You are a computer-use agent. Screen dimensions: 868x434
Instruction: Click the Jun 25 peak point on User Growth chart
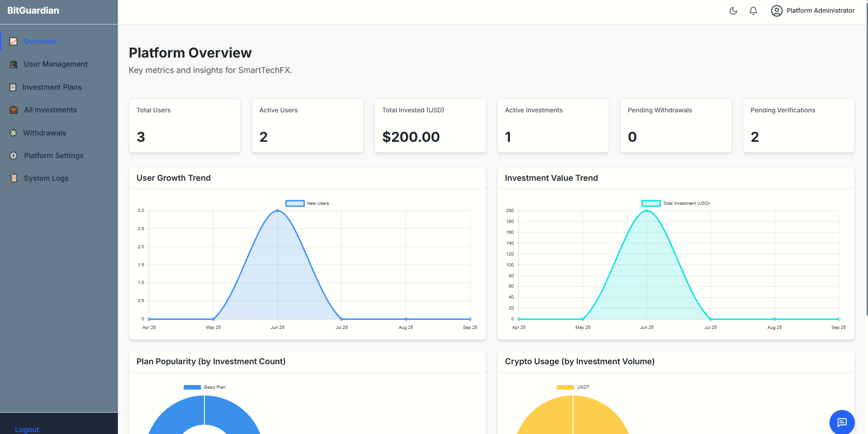pyautogui.click(x=277, y=211)
